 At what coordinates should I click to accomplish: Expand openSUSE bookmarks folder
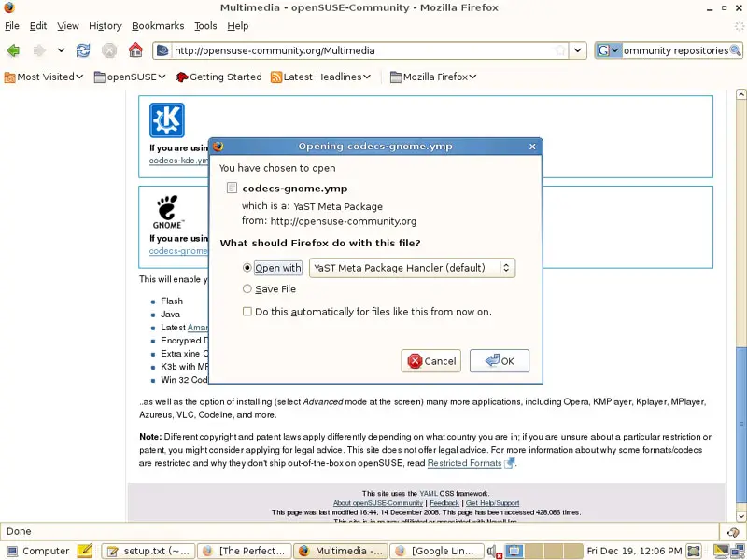tap(130, 77)
